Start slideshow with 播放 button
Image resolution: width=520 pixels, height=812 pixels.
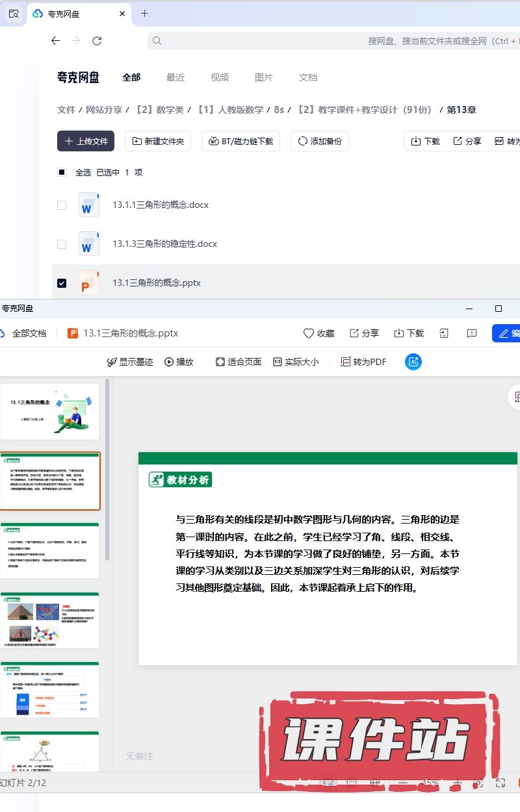click(x=179, y=362)
